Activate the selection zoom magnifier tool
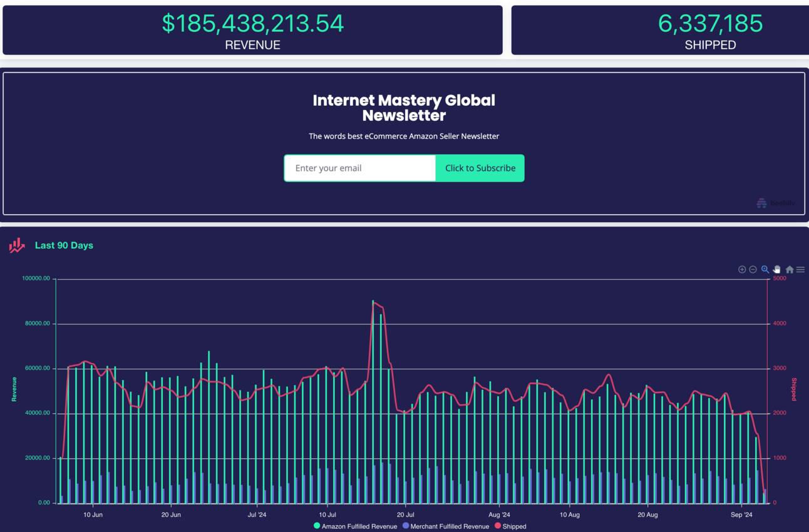 tap(765, 269)
